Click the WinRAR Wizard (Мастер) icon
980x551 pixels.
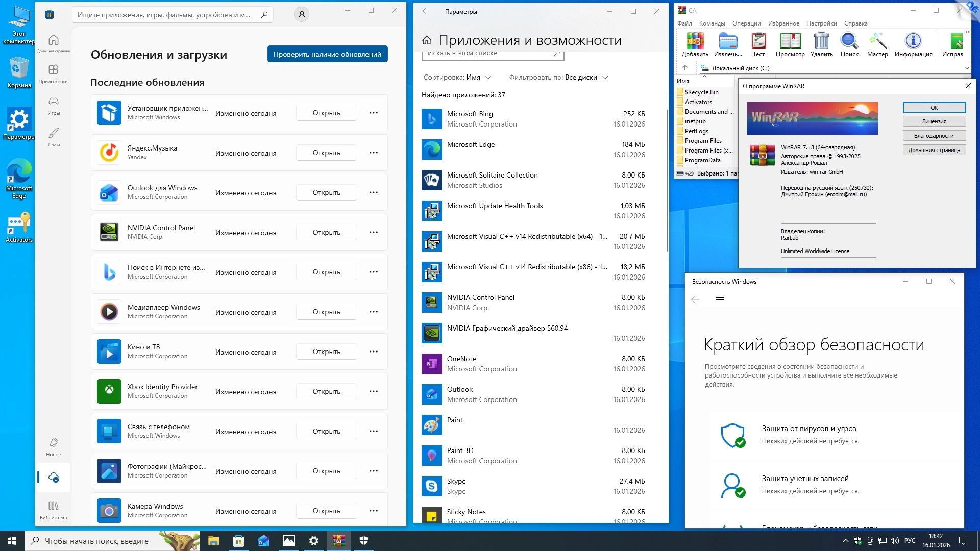coord(877,44)
